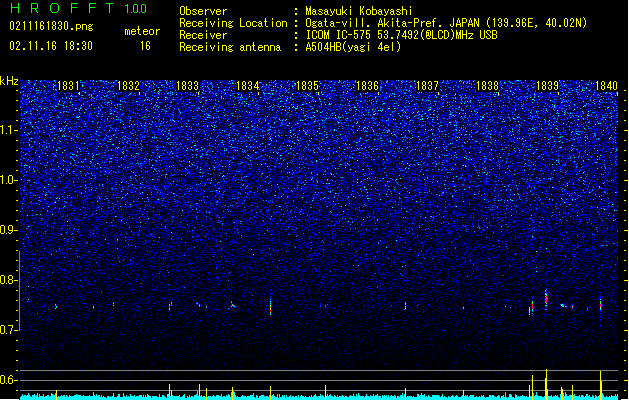
Task: Click the strong meteor echo after 1834
Action: pyautogui.click(x=270, y=307)
